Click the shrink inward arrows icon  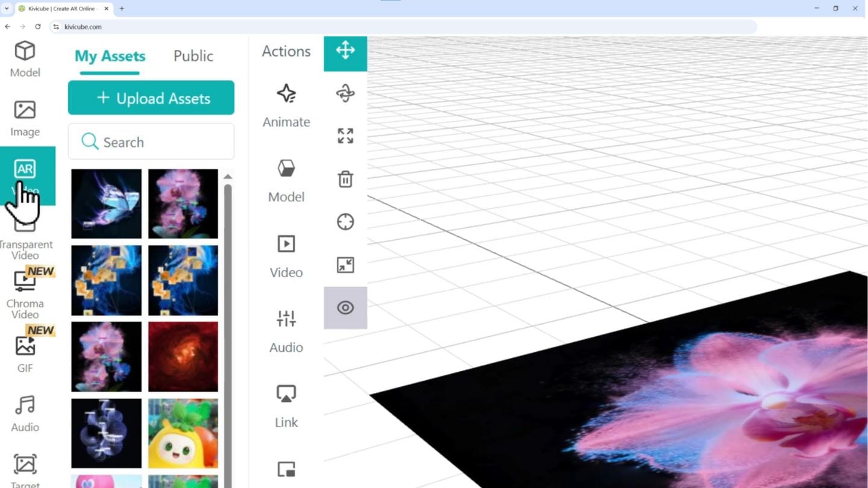pyautogui.click(x=345, y=265)
